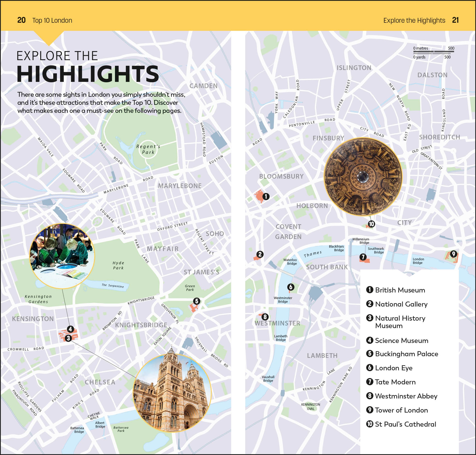Click the "Waterloo Bridge" label
The height and width of the screenshot is (455, 476).
click(290, 262)
